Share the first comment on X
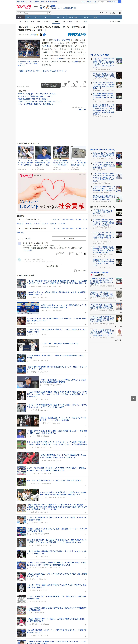 click(x=85, y=254)
